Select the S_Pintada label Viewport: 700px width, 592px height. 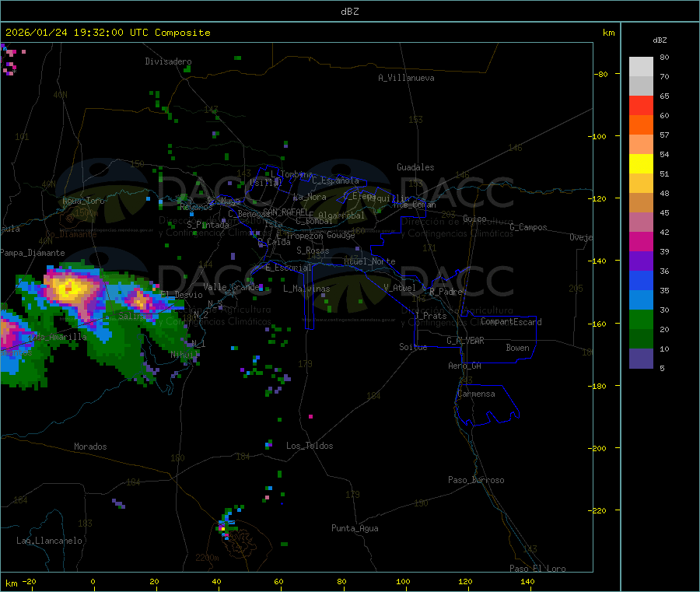pos(208,225)
